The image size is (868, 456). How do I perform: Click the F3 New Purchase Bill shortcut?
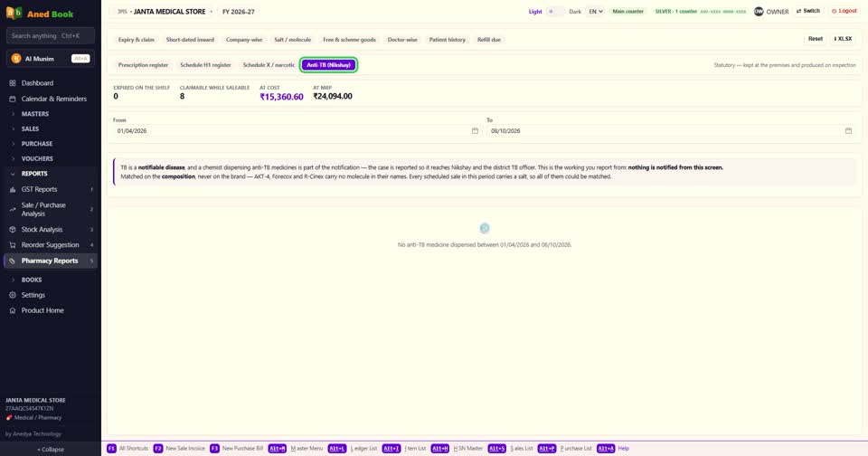(237, 448)
